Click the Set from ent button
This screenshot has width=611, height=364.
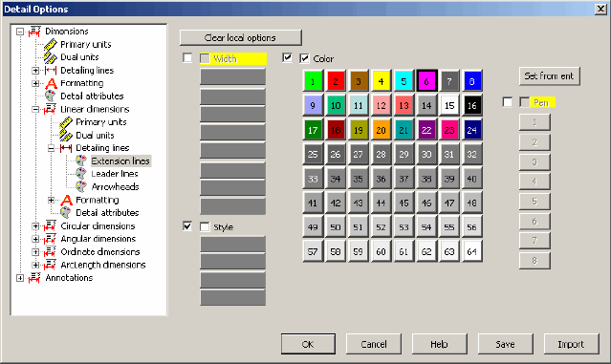(x=549, y=75)
